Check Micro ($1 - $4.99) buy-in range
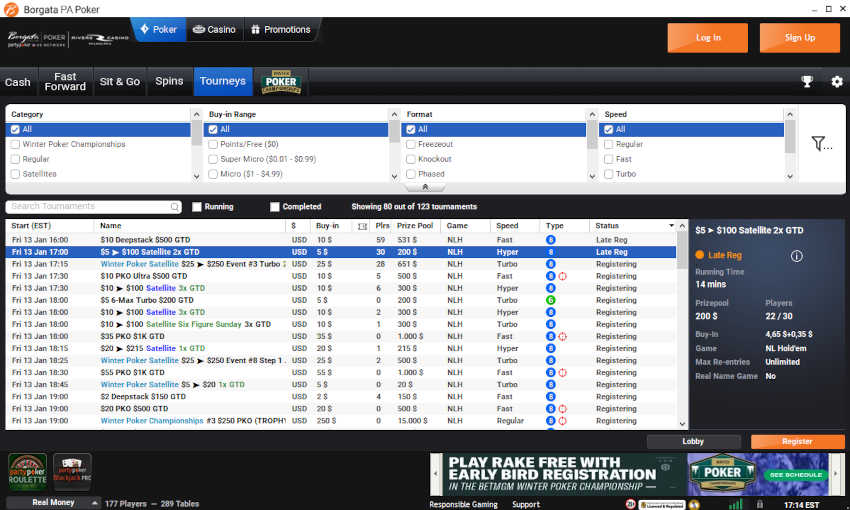This screenshot has width=850, height=510. [x=213, y=174]
